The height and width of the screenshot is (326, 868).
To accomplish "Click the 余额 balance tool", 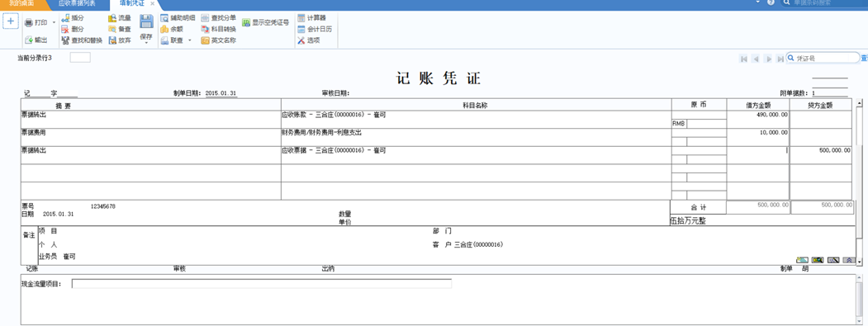I will (172, 30).
